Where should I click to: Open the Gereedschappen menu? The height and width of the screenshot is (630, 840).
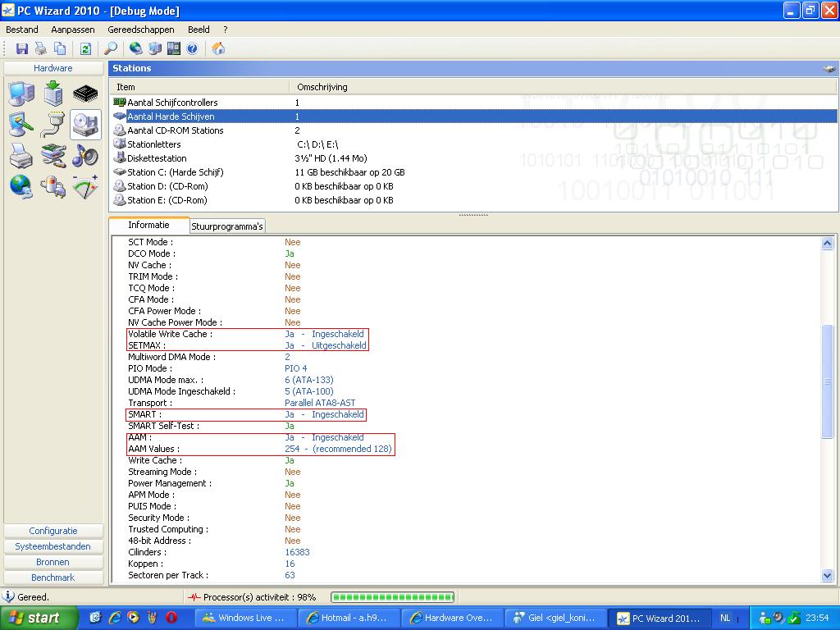141,30
